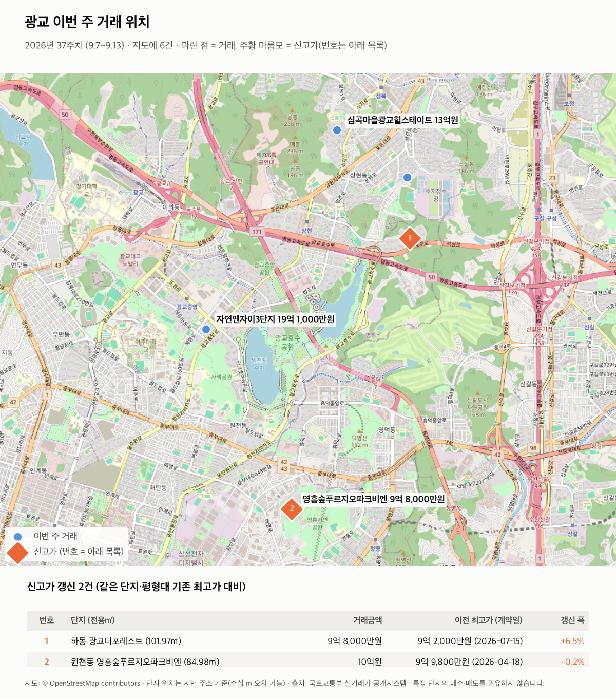Select the blue transaction dot near 수지정수장
The width and height of the screenshot is (616, 699).
(407, 177)
